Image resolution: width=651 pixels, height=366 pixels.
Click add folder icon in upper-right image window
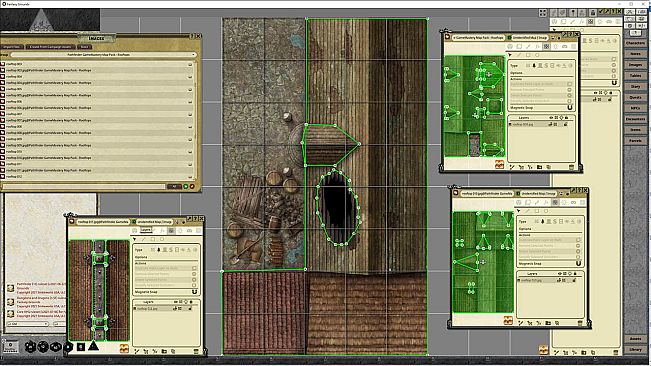coord(539,167)
